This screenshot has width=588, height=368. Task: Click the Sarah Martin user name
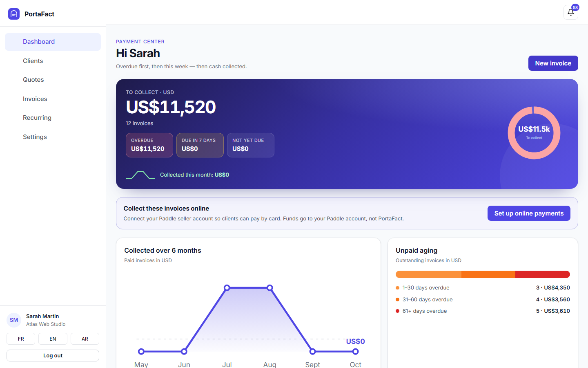42,316
